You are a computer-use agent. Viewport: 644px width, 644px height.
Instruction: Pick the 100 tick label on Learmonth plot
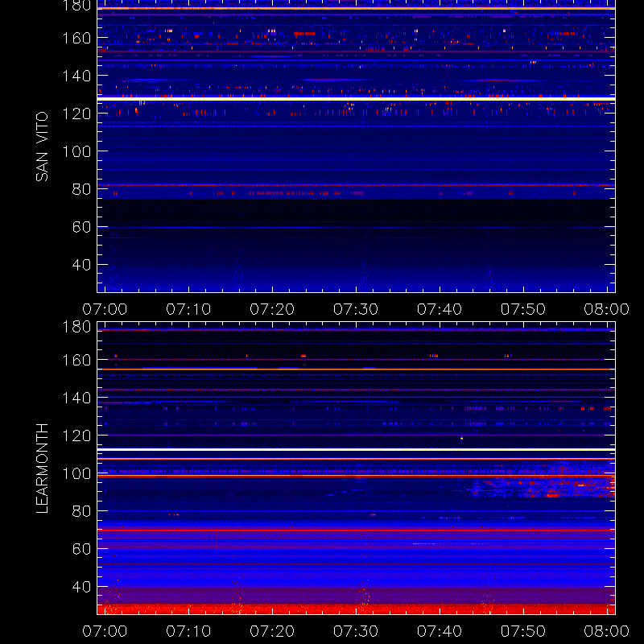pyautogui.click(x=76, y=473)
